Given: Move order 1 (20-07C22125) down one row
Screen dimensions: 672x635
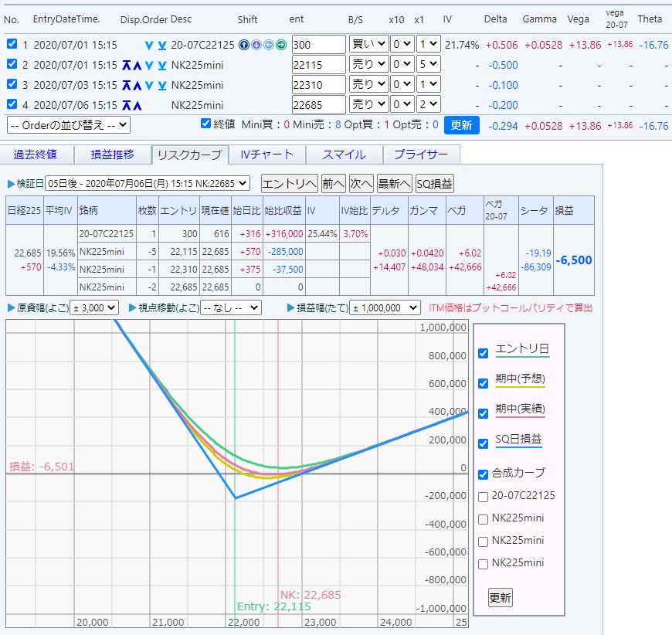Looking at the screenshot, I should coord(149,45).
